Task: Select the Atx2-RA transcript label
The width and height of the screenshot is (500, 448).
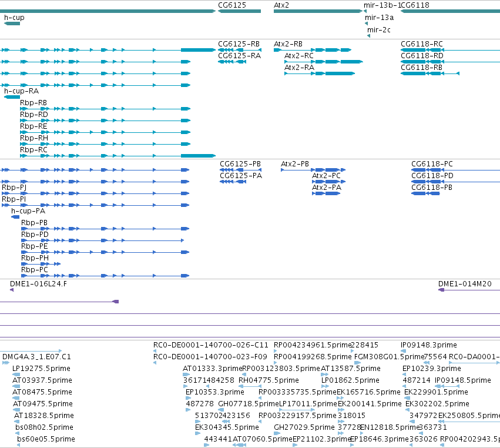Action: (299, 68)
